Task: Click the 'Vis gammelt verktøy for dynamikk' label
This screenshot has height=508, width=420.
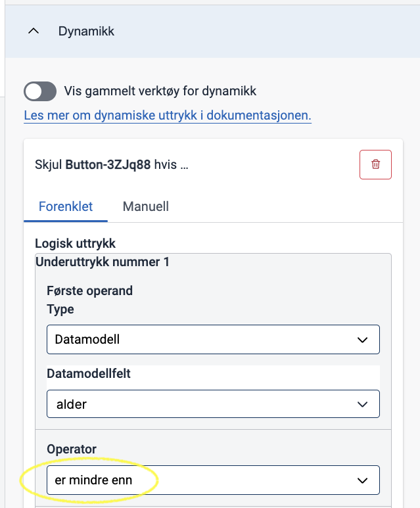Action: click(160, 91)
